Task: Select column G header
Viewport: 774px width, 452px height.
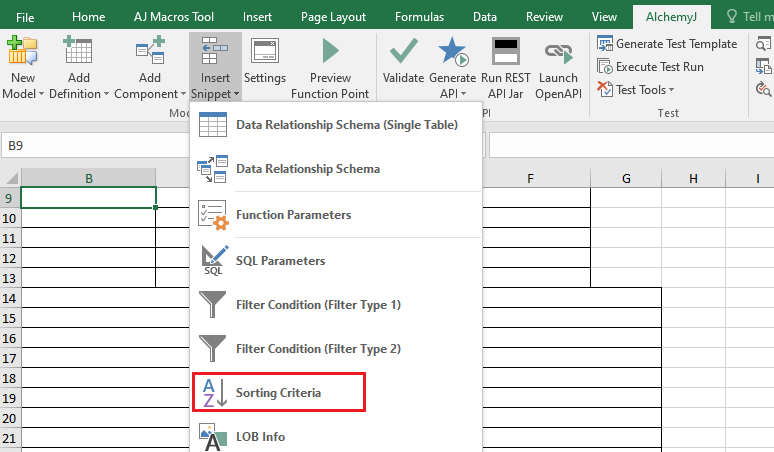Action: [626, 178]
